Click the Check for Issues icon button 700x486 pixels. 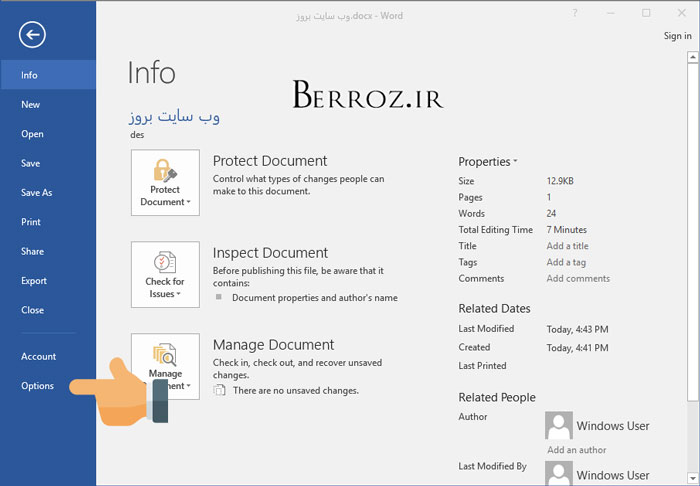click(165, 274)
